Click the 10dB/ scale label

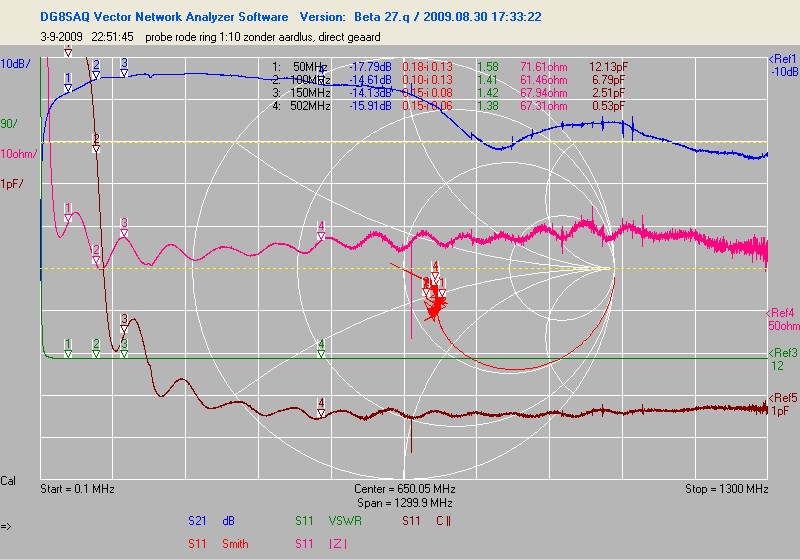coord(14,63)
